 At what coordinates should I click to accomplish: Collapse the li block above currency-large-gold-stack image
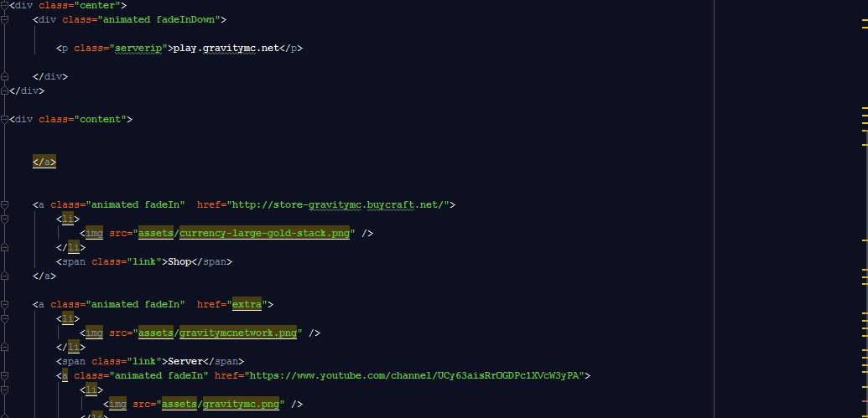coord(4,219)
